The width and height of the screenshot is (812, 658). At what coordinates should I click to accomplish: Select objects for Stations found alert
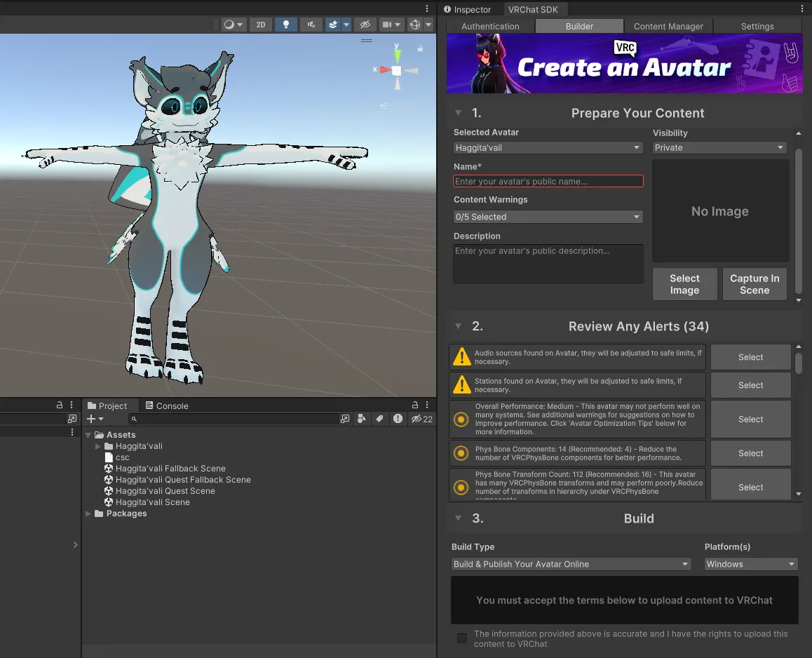[x=750, y=385]
